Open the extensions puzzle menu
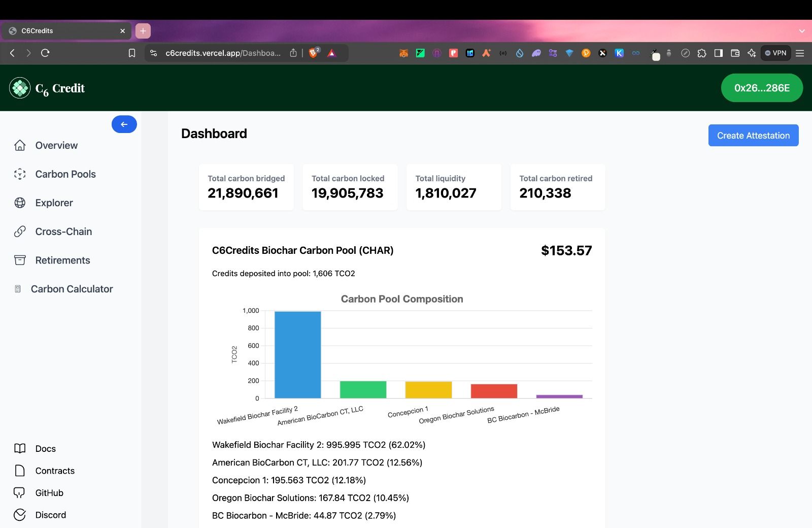The height and width of the screenshot is (528, 812). (702, 53)
